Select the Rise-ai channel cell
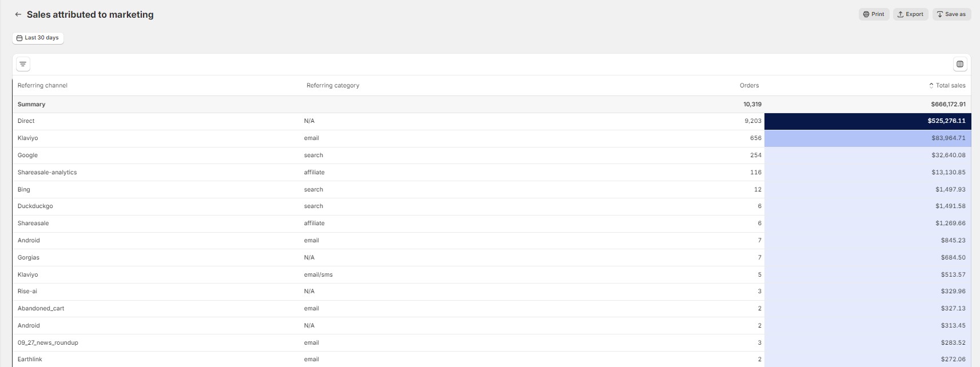This screenshot has height=367, width=980. pos(27,291)
